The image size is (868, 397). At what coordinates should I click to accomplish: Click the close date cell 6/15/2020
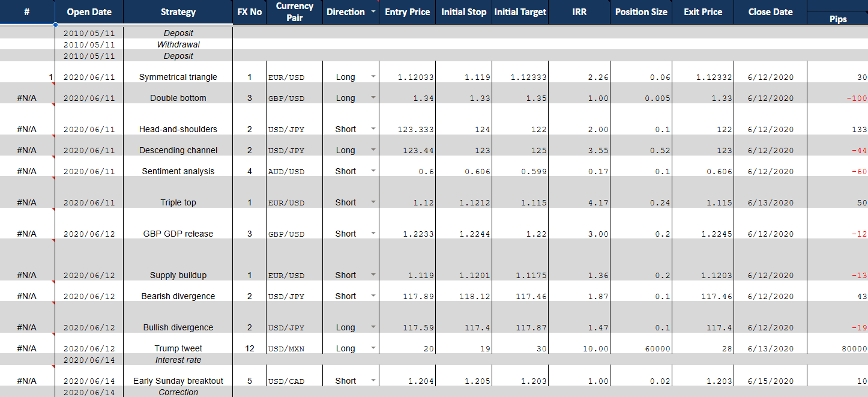[x=770, y=376]
